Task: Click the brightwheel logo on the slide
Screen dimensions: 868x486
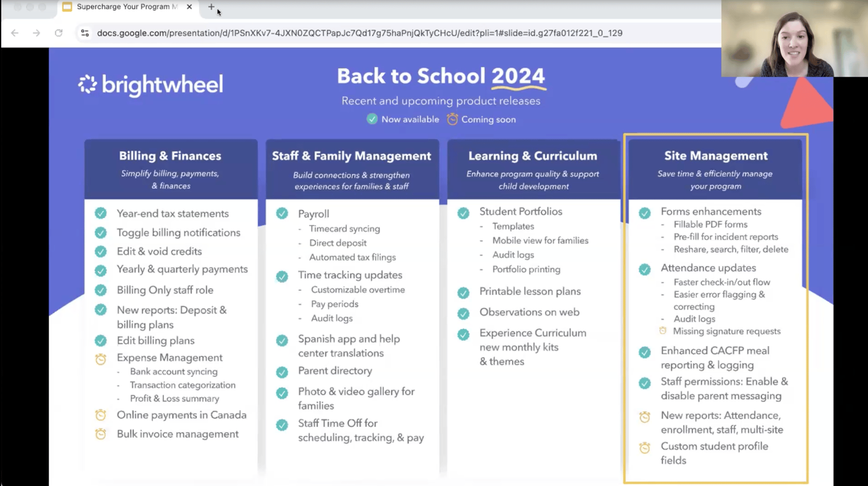Action: 151,84
